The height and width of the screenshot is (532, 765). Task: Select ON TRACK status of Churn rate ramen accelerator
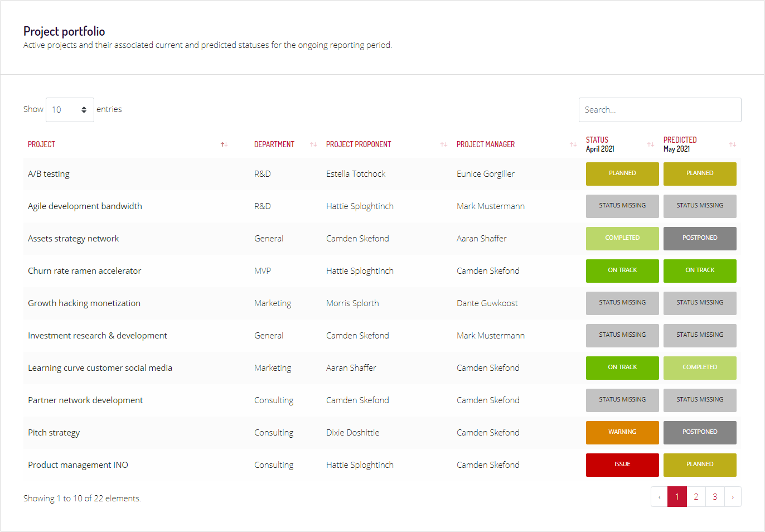coord(622,270)
